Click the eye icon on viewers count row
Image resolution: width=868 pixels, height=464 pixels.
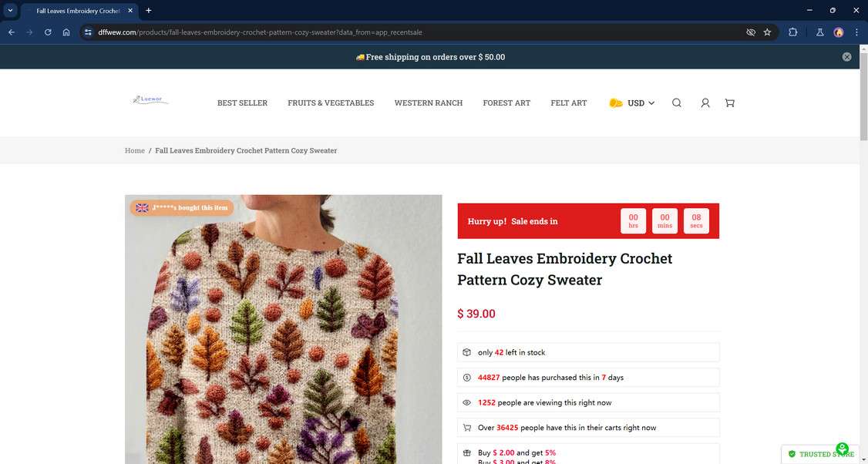click(x=466, y=402)
